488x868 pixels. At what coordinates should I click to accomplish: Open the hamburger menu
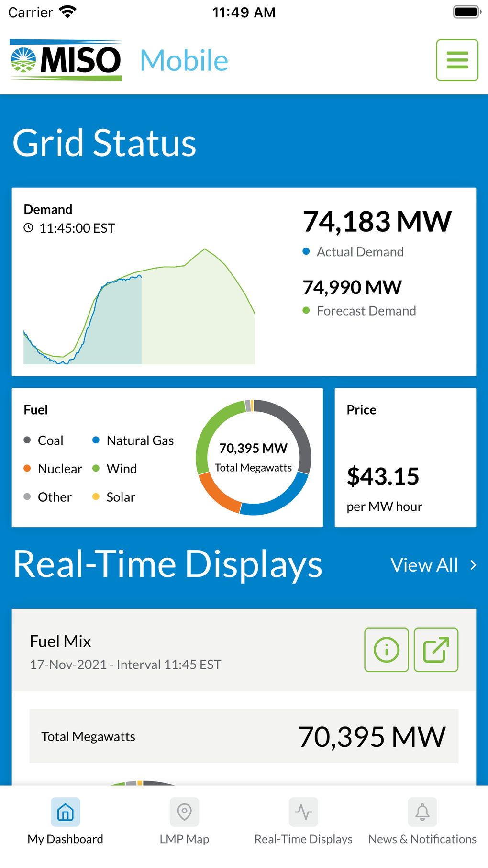point(457,60)
